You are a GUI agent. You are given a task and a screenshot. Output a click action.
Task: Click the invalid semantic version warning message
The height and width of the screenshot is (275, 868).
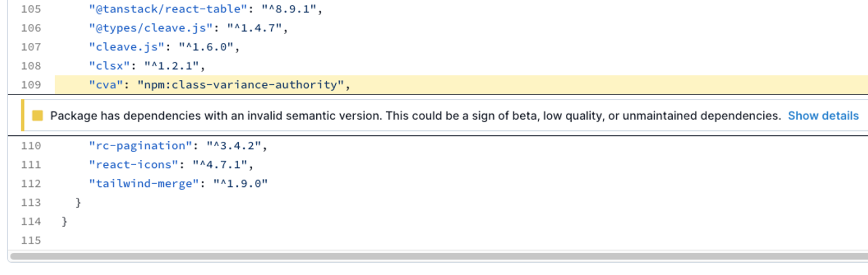(416, 116)
